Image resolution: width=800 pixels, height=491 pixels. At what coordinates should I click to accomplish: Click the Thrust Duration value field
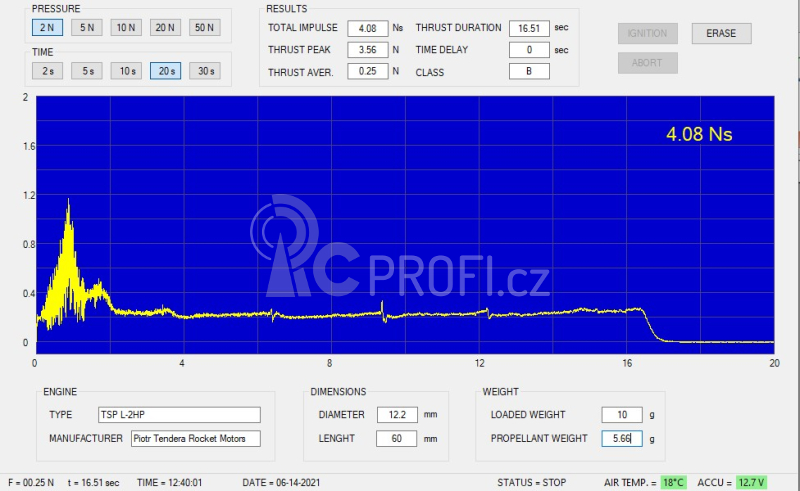click(x=529, y=28)
